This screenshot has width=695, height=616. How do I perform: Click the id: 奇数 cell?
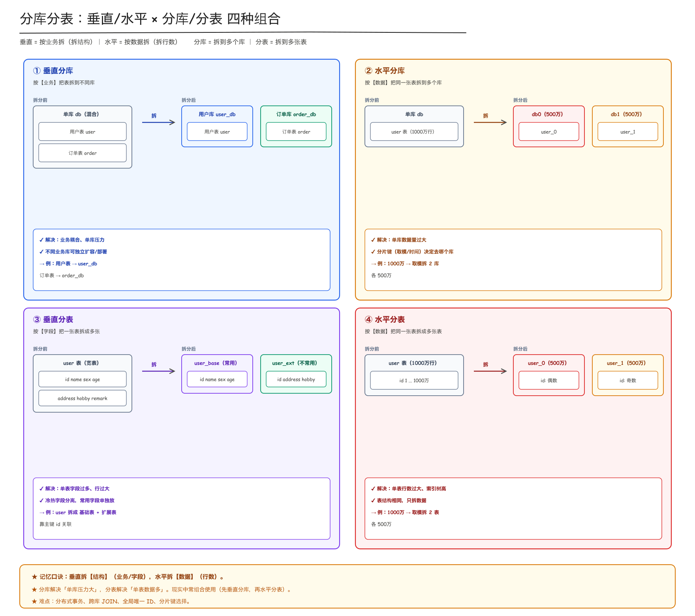coord(628,380)
